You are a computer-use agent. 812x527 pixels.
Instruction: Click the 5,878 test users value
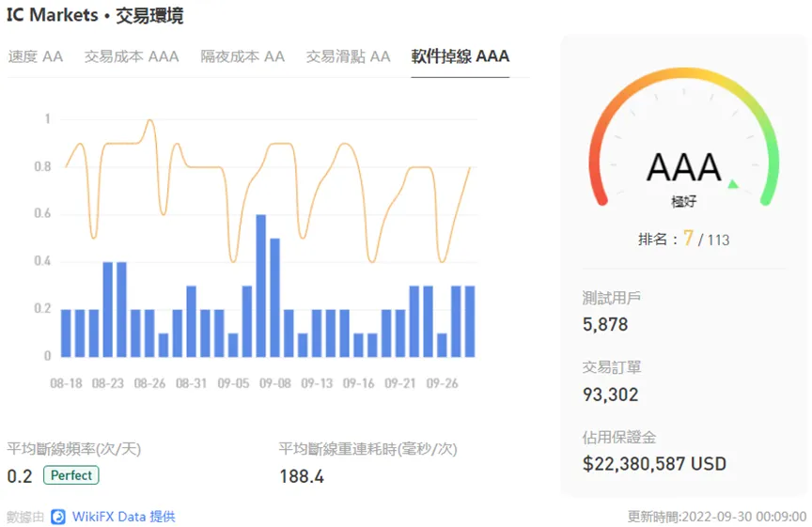click(x=605, y=325)
